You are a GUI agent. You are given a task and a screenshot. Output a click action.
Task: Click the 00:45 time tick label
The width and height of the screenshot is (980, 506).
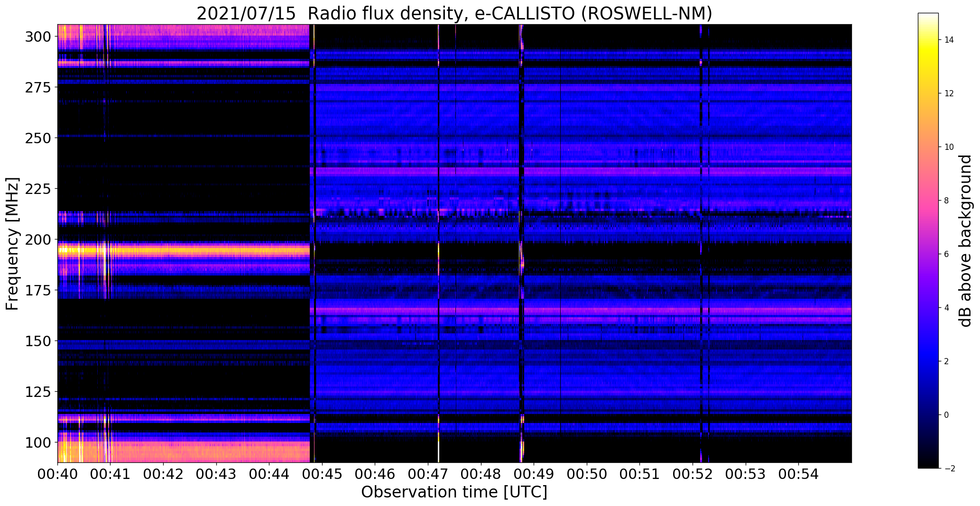[x=323, y=474]
